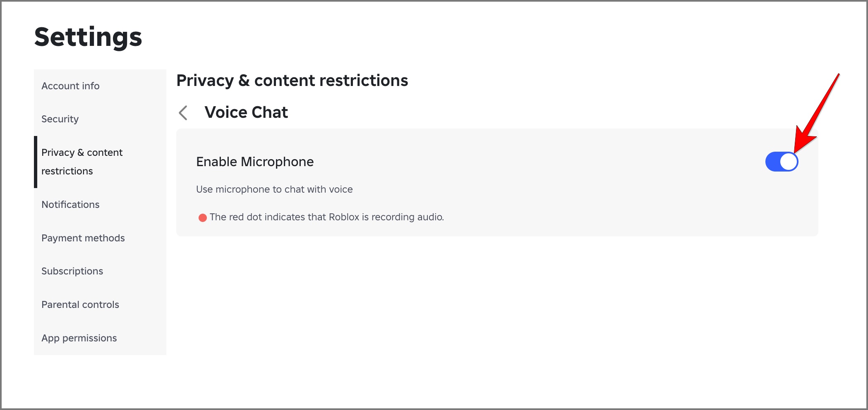Open App permissions settings

[x=79, y=338]
